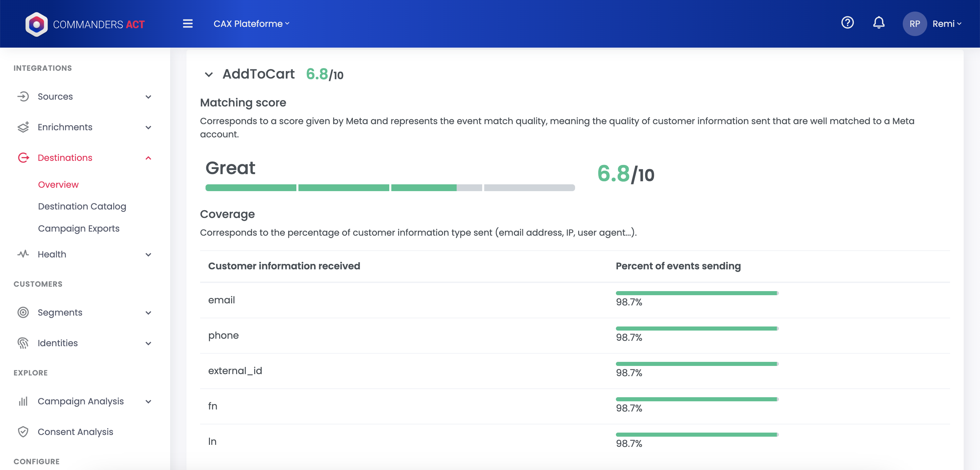Click the Sources arrow icon in sidebar
Image resolution: width=980 pixels, height=470 pixels.
23,97
